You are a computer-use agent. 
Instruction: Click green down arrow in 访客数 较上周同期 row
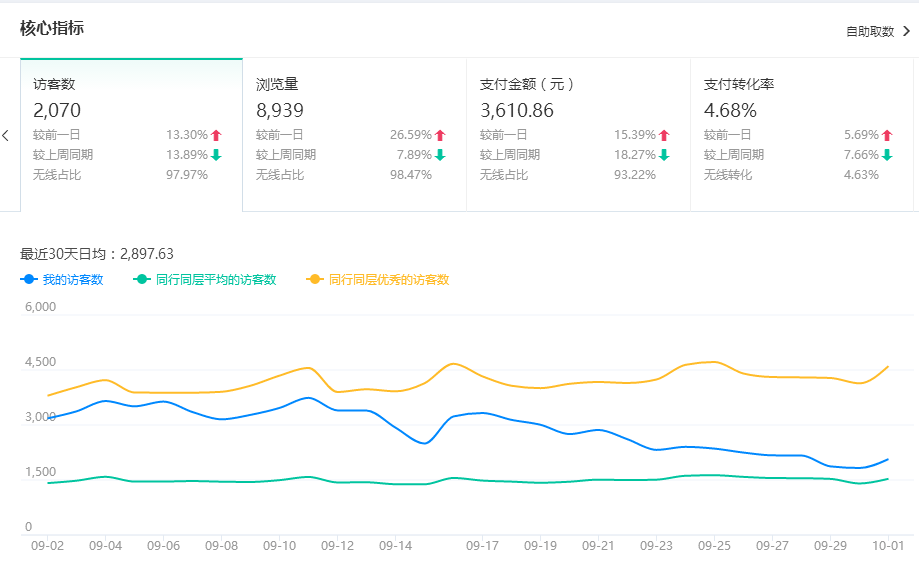(216, 155)
